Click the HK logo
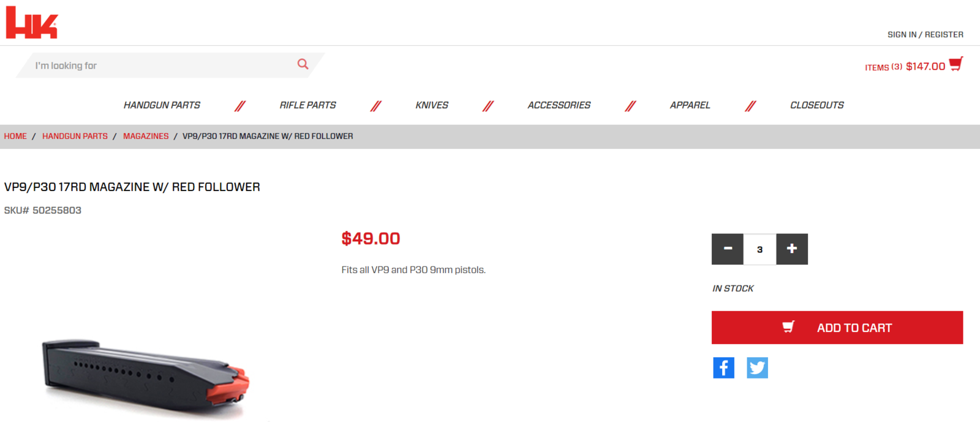The width and height of the screenshot is (980, 422). point(32,23)
